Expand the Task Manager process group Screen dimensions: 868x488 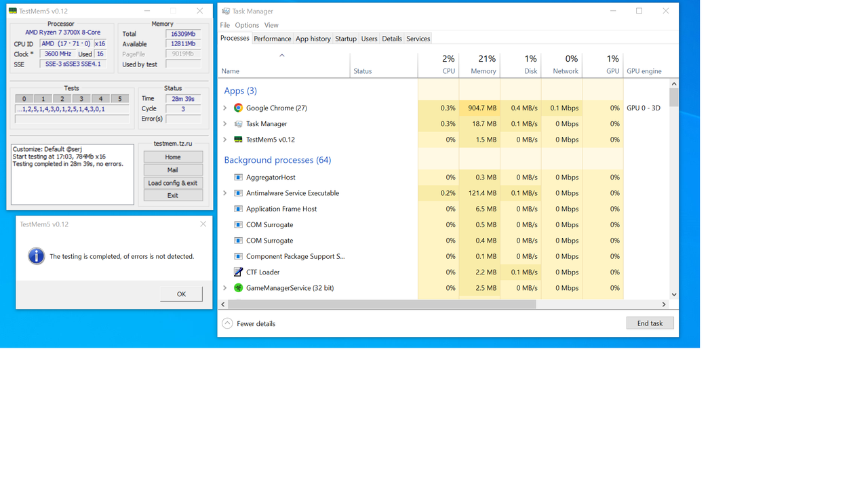[x=225, y=124]
